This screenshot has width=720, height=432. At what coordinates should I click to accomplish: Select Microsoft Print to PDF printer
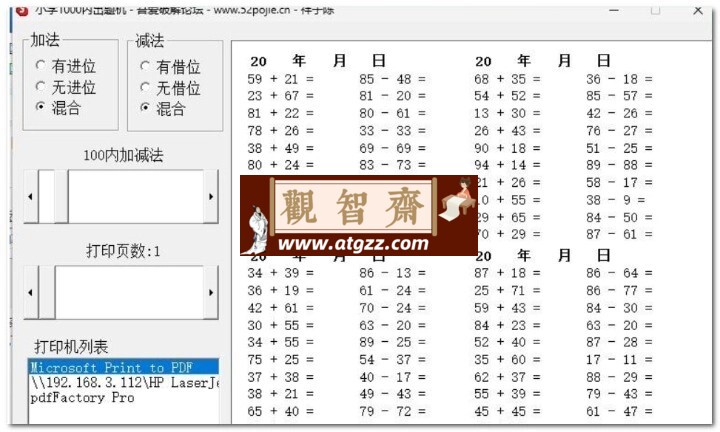(124, 367)
